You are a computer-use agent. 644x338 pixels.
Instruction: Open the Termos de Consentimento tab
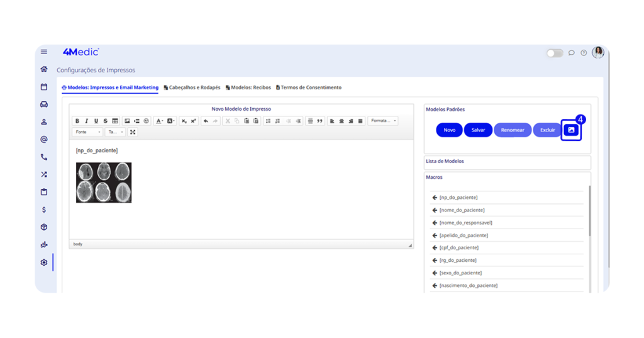click(309, 87)
